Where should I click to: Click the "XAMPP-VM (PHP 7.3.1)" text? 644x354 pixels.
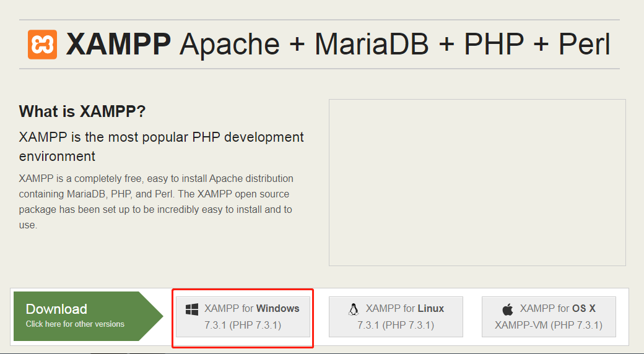(x=548, y=325)
